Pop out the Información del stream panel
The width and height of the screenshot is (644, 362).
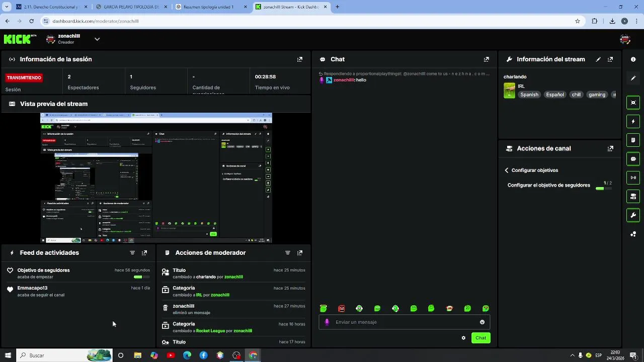[x=610, y=59]
